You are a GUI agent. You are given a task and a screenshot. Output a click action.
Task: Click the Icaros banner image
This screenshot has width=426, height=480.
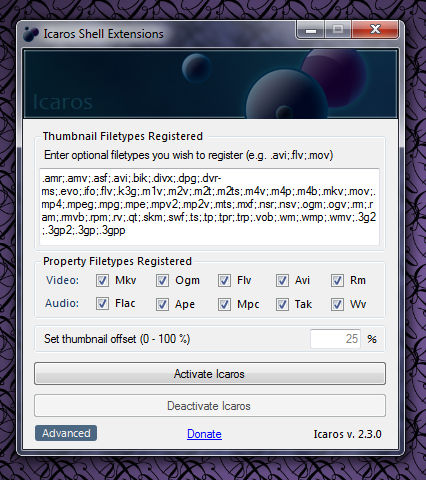click(210, 83)
